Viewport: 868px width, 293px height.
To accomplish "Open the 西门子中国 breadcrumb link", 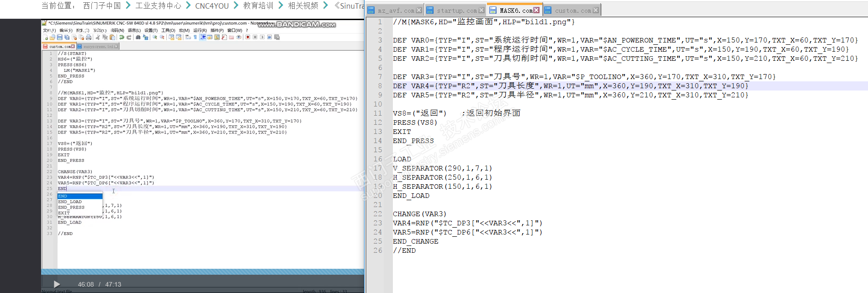I will click(x=102, y=5).
